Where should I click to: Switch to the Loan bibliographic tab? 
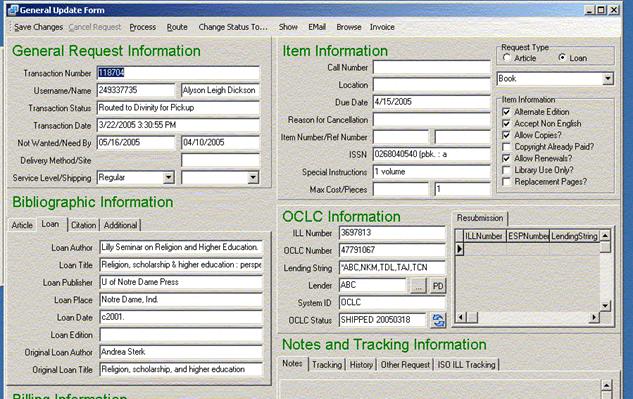click(x=50, y=224)
